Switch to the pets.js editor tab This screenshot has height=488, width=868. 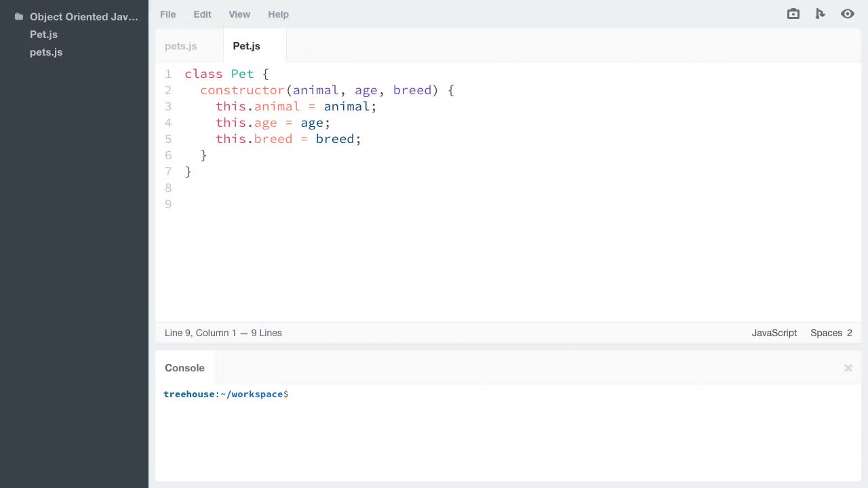[x=180, y=46]
